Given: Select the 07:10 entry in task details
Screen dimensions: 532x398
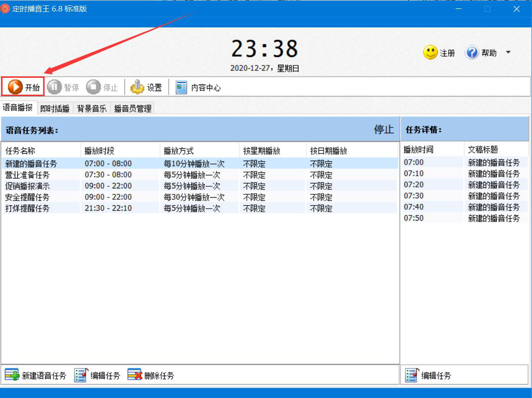Looking at the screenshot, I should point(465,173).
